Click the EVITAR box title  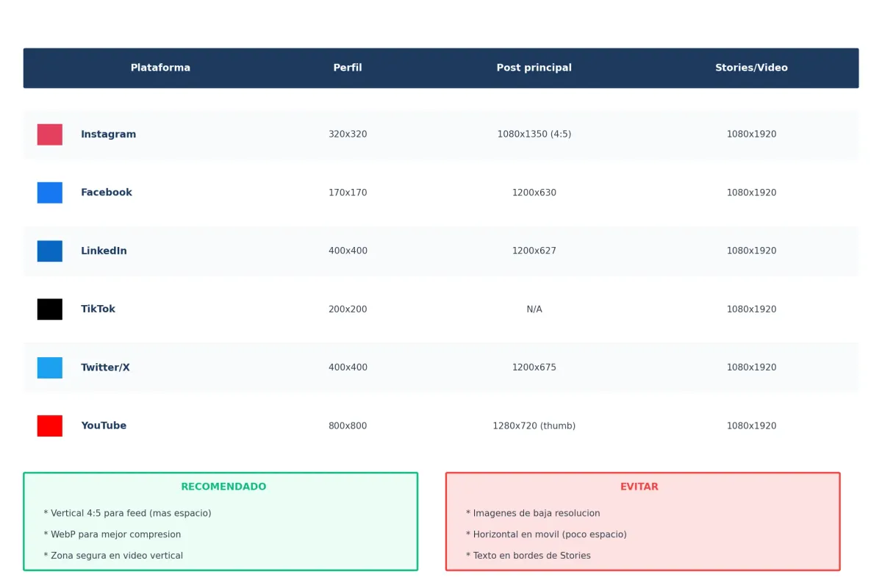point(639,487)
